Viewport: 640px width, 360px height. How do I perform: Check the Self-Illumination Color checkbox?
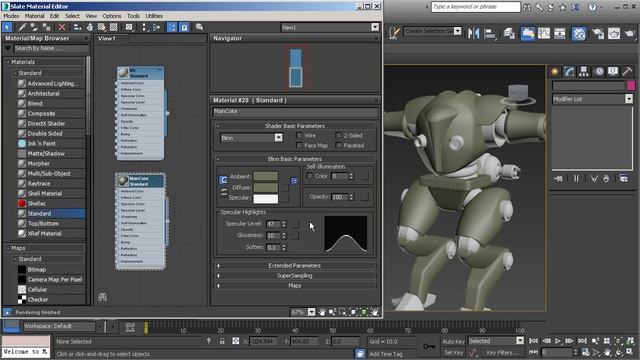(309, 176)
